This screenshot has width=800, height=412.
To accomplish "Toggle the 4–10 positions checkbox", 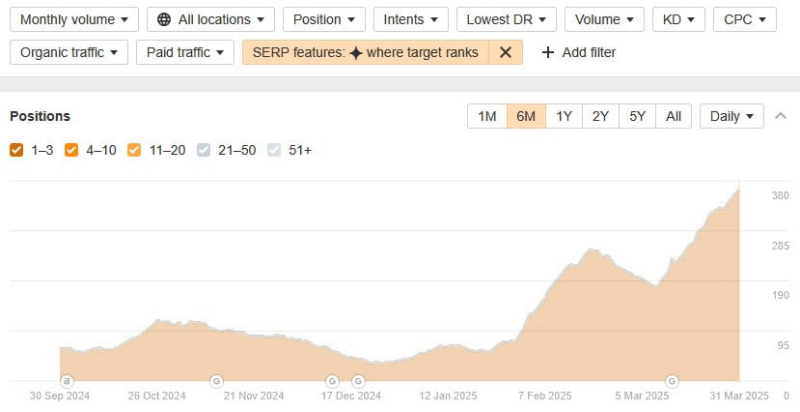I will (x=71, y=150).
